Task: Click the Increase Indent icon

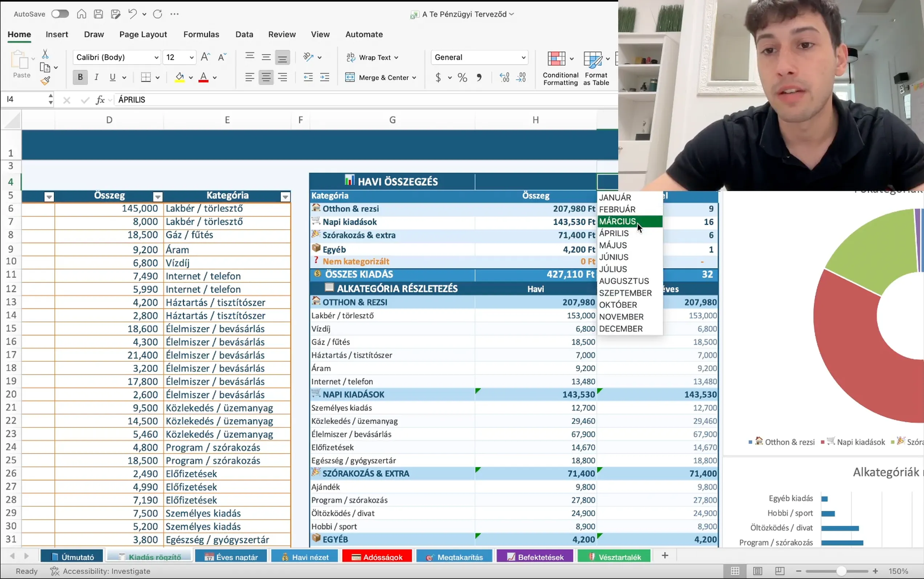Action: coord(325,78)
